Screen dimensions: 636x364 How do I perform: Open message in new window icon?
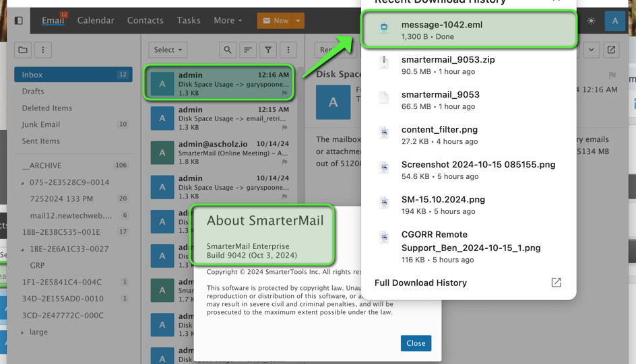click(611, 50)
